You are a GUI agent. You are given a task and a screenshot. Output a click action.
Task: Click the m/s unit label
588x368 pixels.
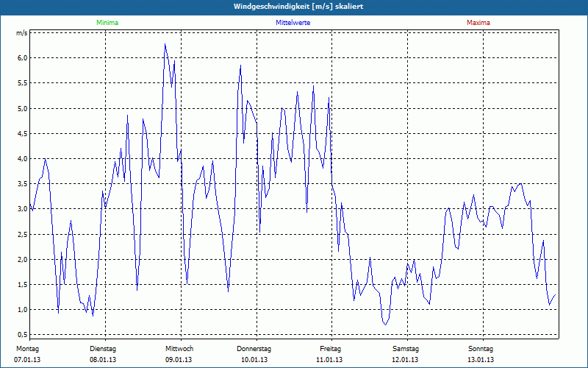(x=22, y=33)
